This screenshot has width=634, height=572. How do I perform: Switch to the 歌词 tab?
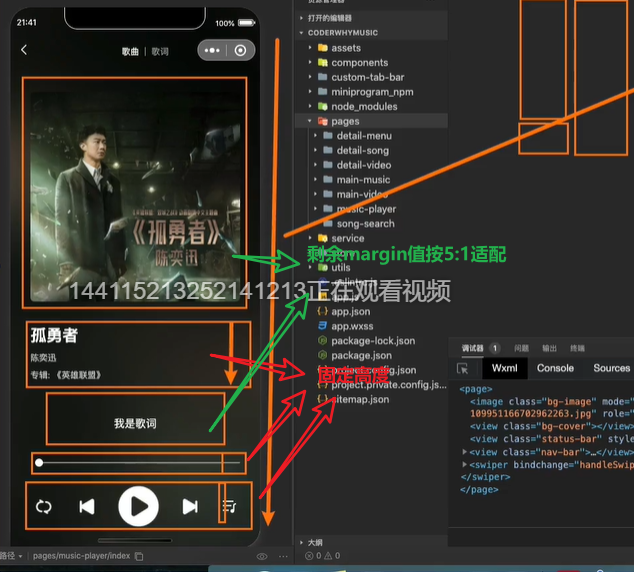[160, 51]
